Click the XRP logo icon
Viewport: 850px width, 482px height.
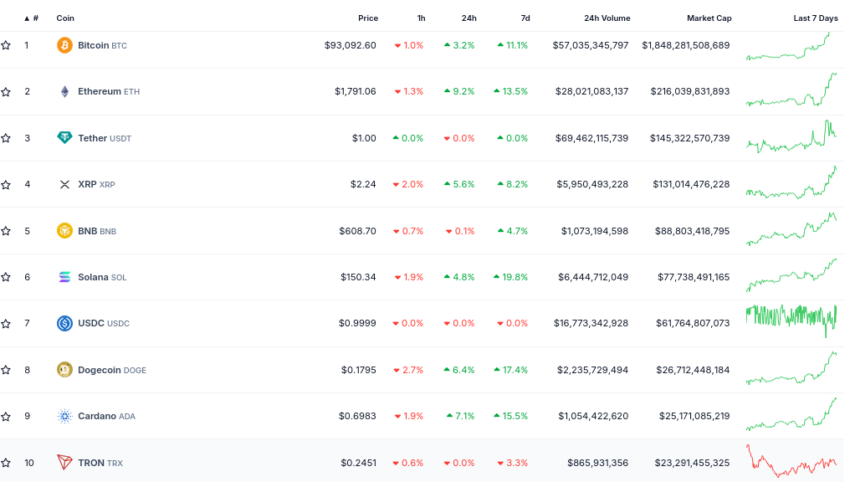(65, 184)
